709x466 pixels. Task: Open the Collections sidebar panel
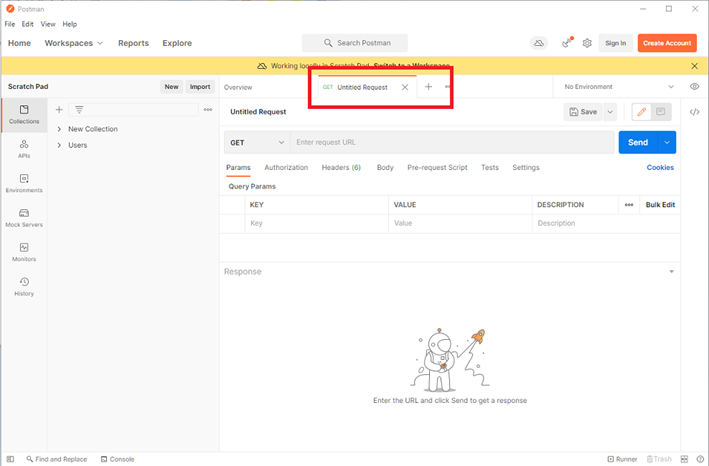click(x=24, y=114)
